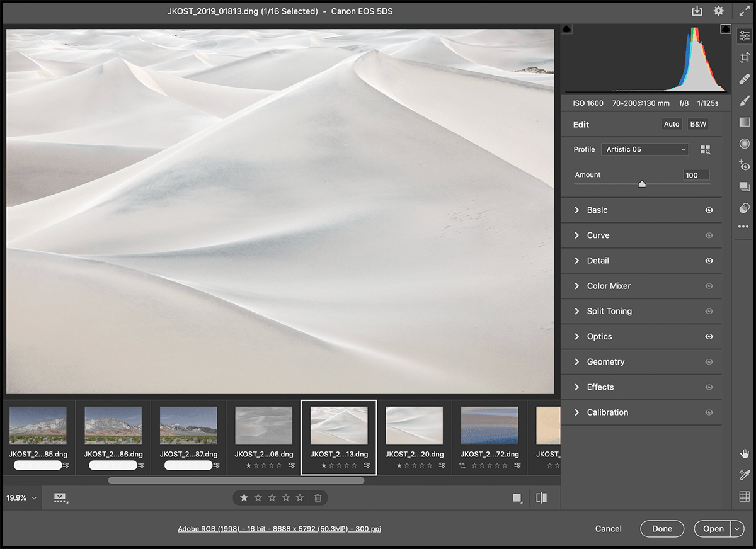Click the profile Amount slider handle
This screenshot has width=756, height=549.
click(x=642, y=184)
